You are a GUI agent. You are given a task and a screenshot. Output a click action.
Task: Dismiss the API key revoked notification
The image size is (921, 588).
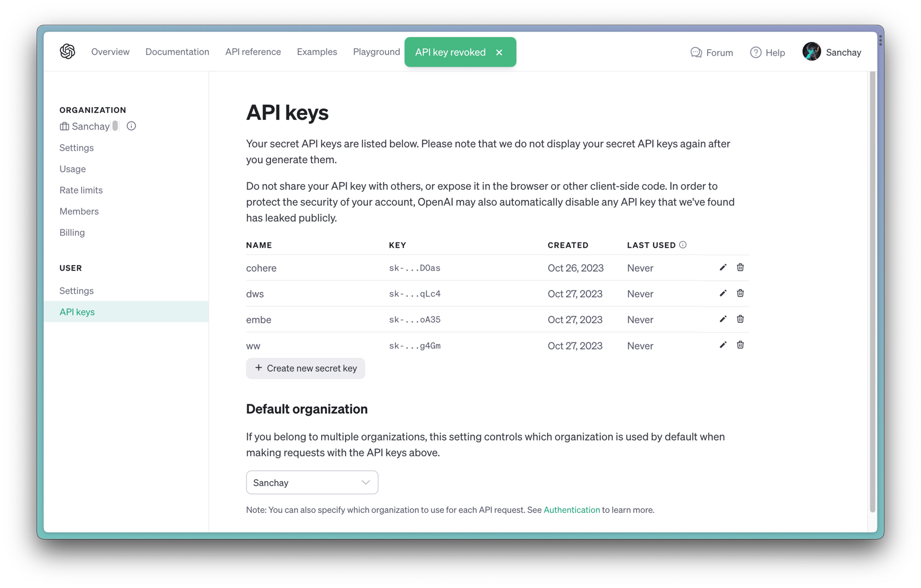(x=499, y=52)
